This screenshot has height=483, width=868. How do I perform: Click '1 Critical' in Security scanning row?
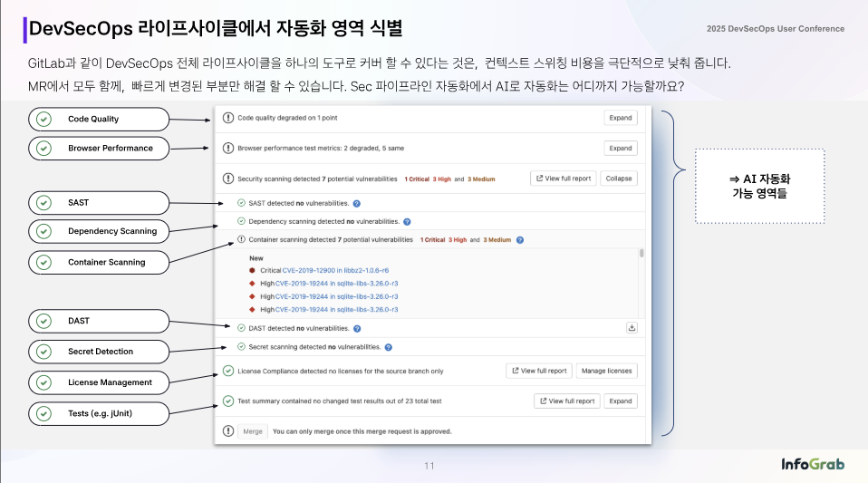coord(417,179)
